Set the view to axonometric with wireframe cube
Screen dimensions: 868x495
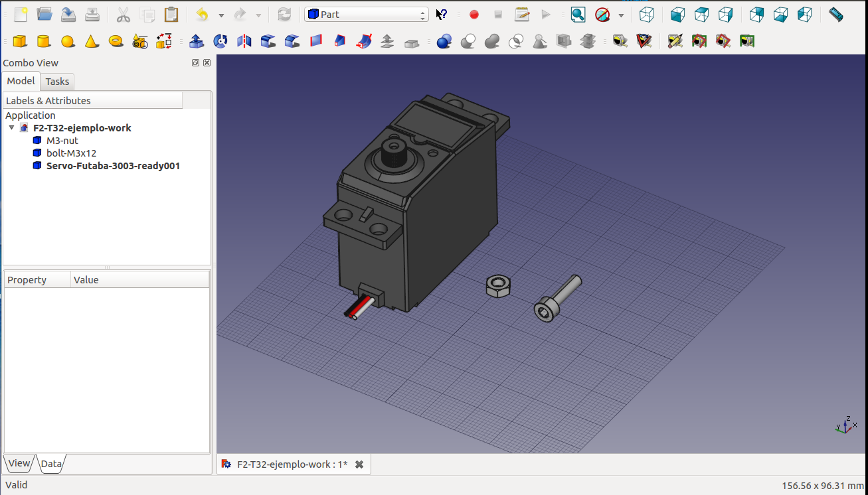point(646,15)
